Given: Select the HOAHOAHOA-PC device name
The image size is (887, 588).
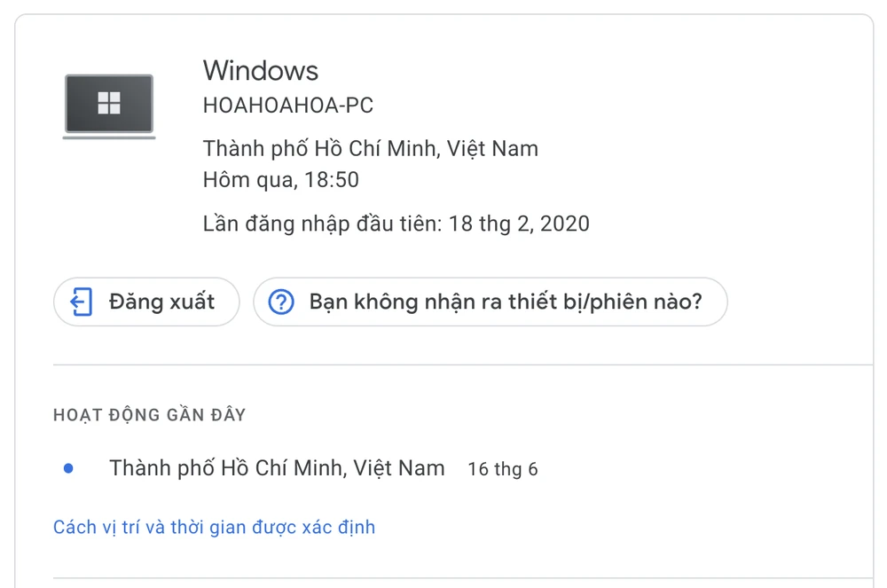Looking at the screenshot, I should coord(288,106).
